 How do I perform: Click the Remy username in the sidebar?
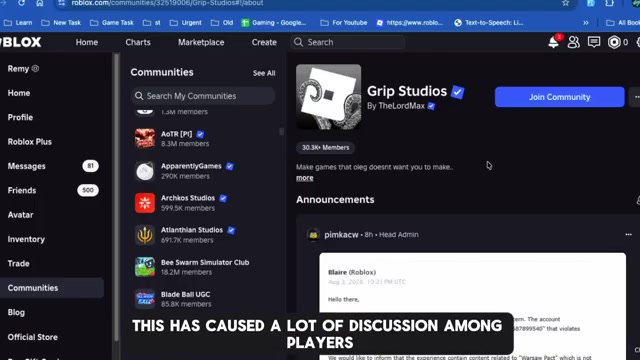[x=18, y=69]
